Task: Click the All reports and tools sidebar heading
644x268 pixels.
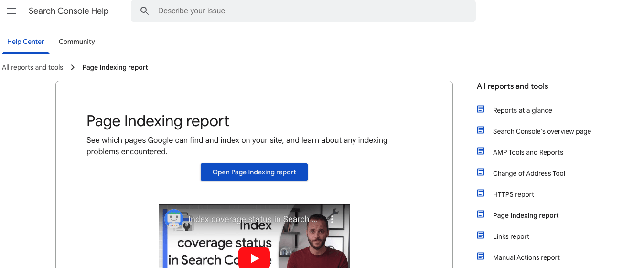Action: tap(513, 86)
